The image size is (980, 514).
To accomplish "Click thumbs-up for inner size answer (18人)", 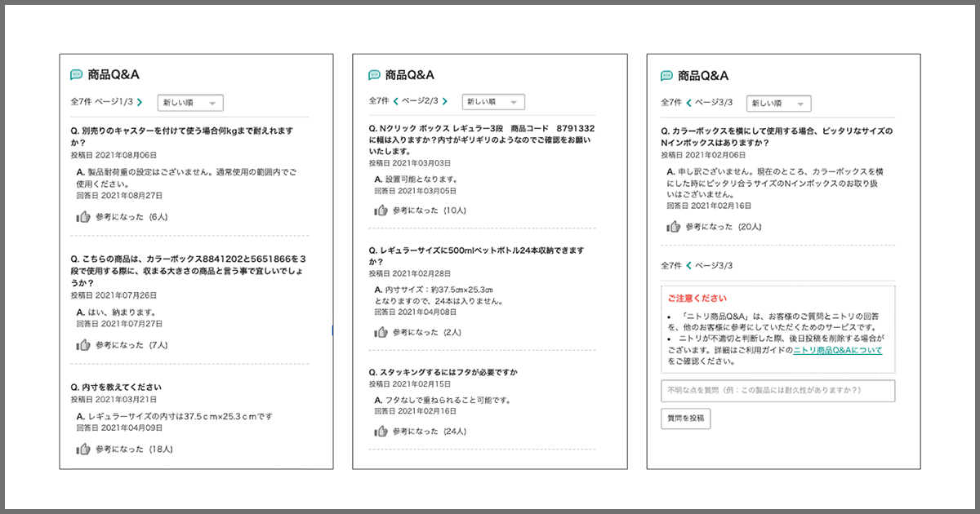I will pos(83,449).
